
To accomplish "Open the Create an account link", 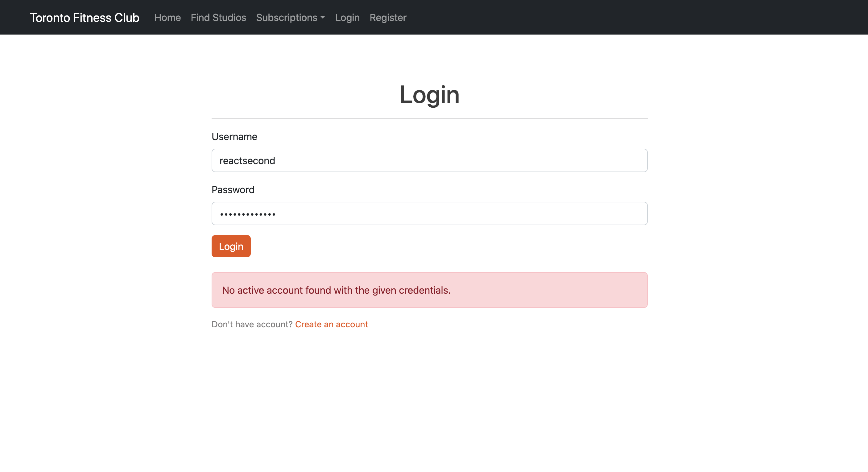I will coord(331,324).
